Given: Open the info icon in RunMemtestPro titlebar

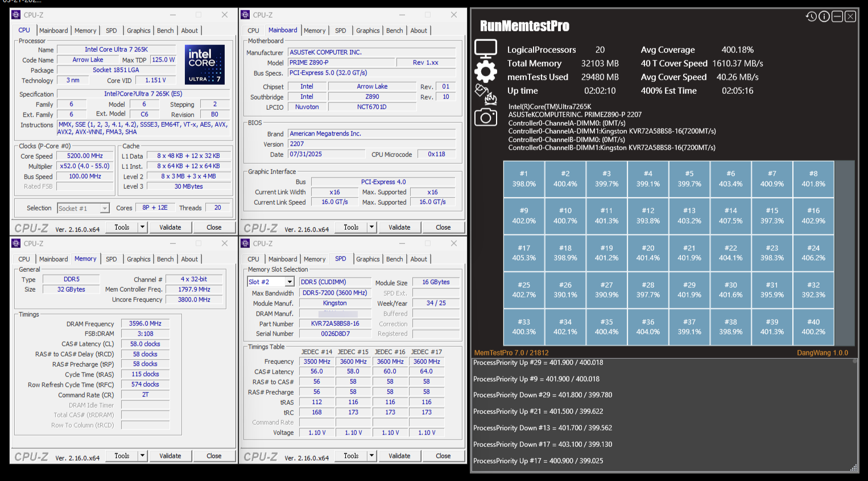Looking at the screenshot, I should pyautogui.click(x=824, y=16).
